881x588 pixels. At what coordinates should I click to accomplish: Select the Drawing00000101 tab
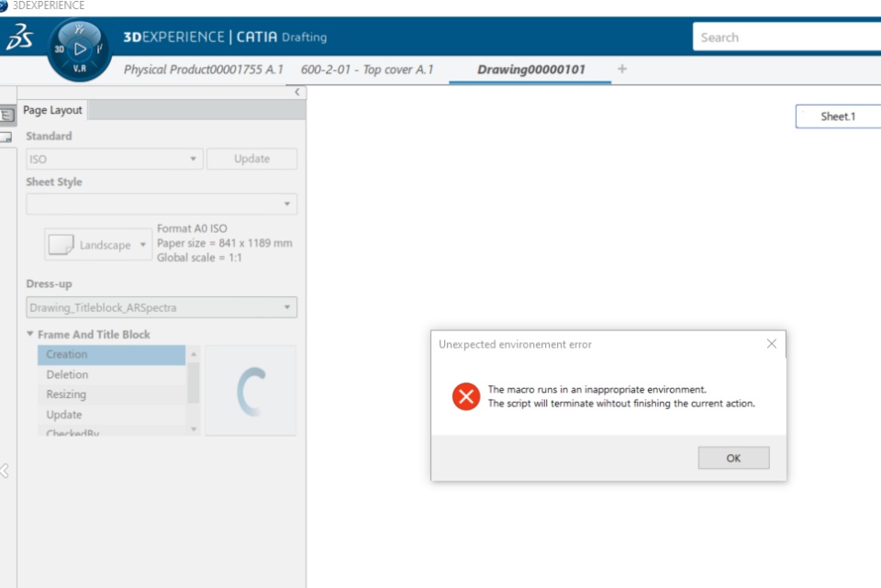[x=531, y=70]
